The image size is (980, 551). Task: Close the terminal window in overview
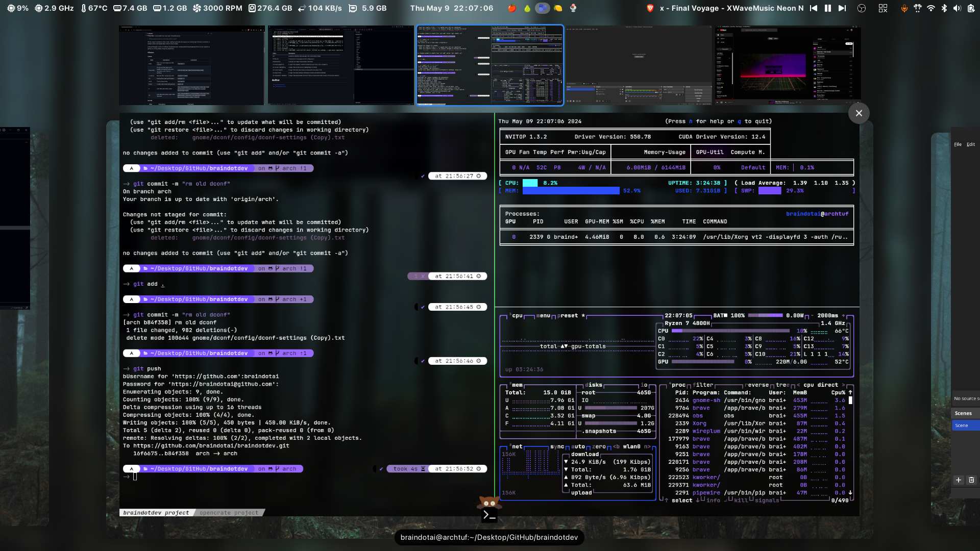tap(859, 113)
